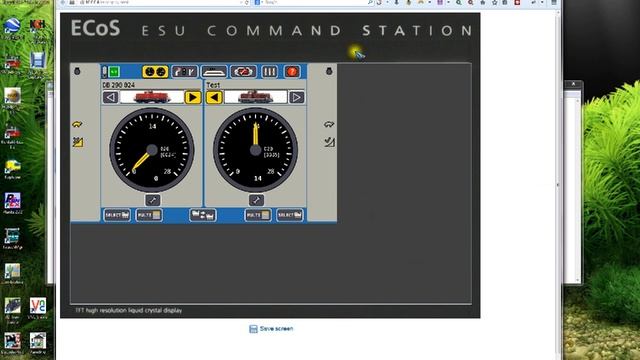Image resolution: width=640 pixels, height=360 pixels.
Task: Adjust speed on the left speedometer dial
Action: point(152,150)
